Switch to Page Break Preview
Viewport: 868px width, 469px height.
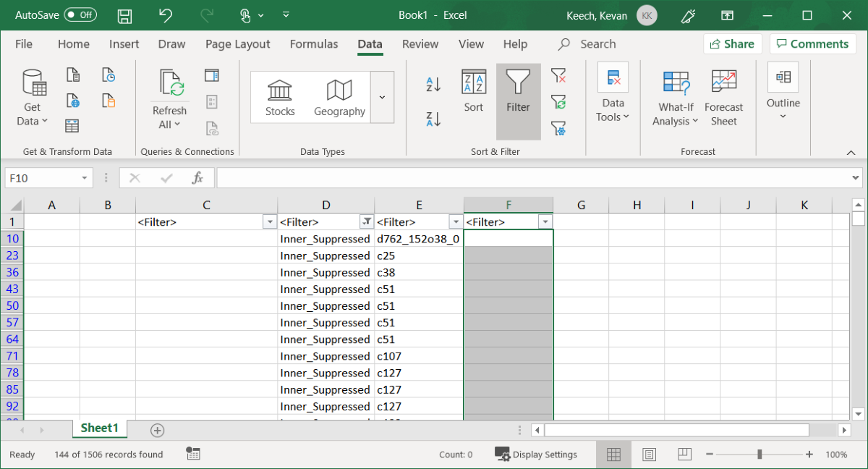tap(684, 455)
